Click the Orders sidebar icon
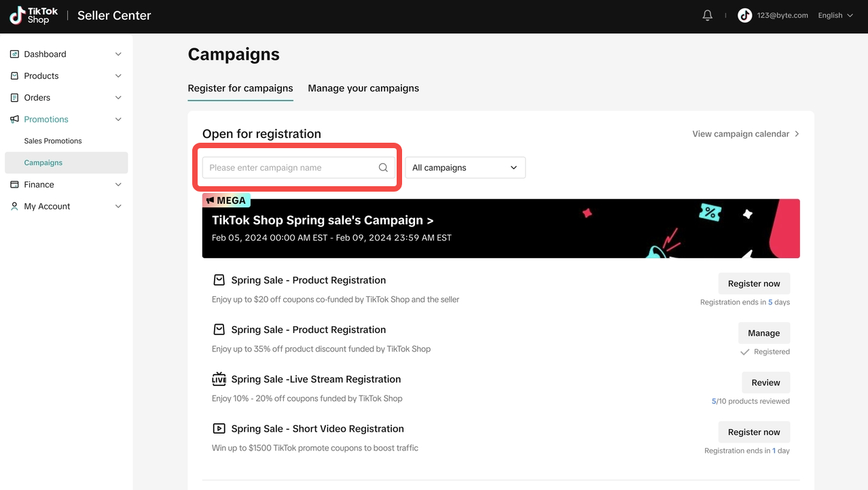Image resolution: width=868 pixels, height=490 pixels. point(14,97)
